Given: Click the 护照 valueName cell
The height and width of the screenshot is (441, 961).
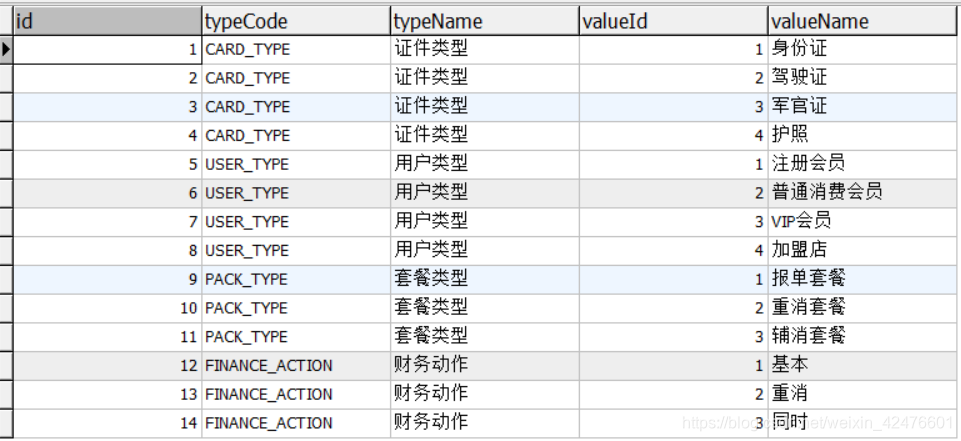Looking at the screenshot, I should (862, 136).
